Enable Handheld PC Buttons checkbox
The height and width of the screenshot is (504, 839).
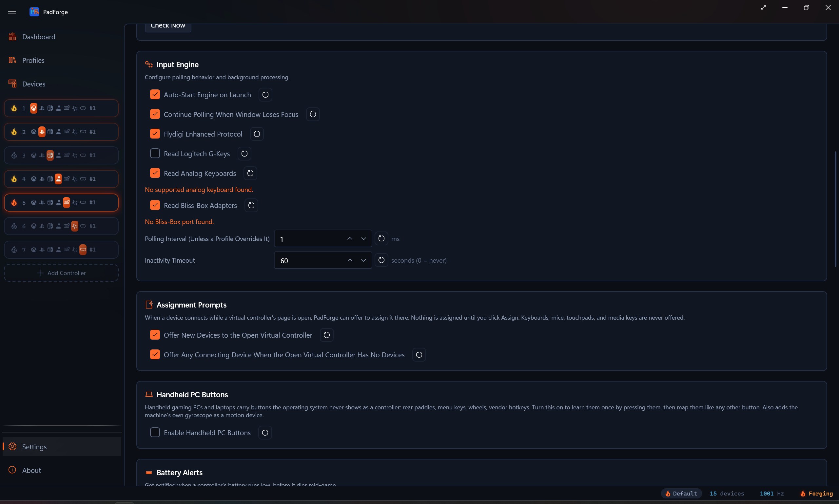(155, 432)
